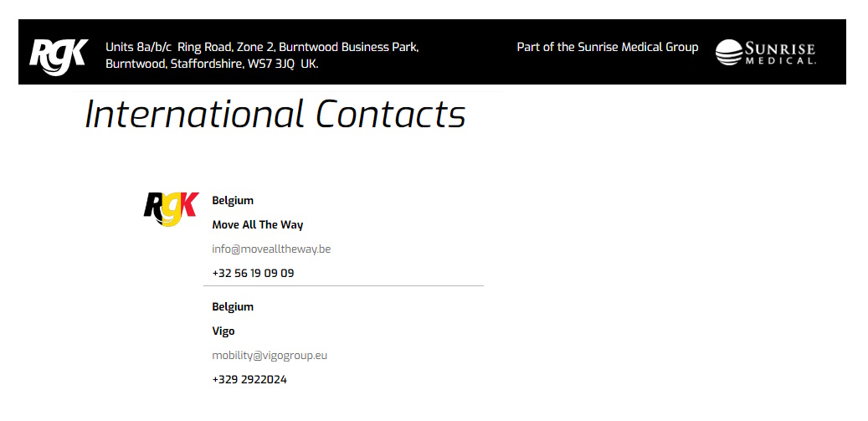
Task: Click the word MEDICAL under Sunrise
Action: [779, 61]
